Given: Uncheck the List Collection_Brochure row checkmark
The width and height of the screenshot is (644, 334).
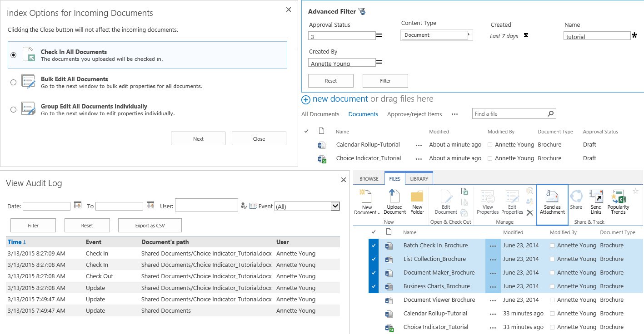Looking at the screenshot, I should 374,259.
